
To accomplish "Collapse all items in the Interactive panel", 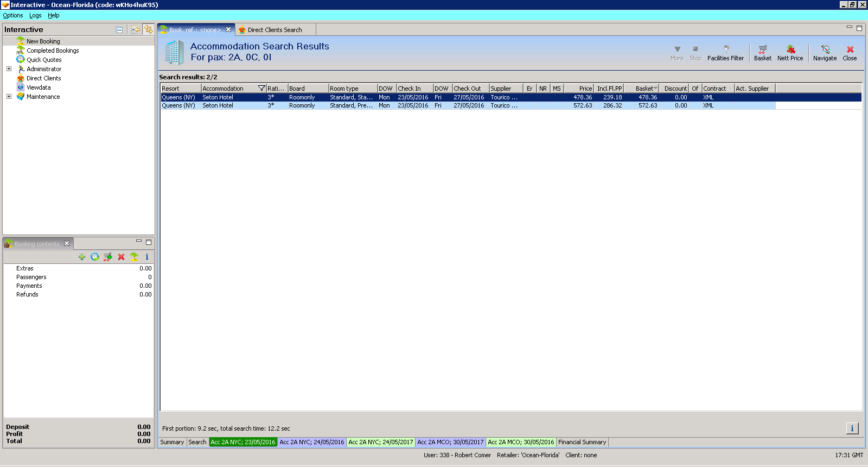I will coord(119,30).
